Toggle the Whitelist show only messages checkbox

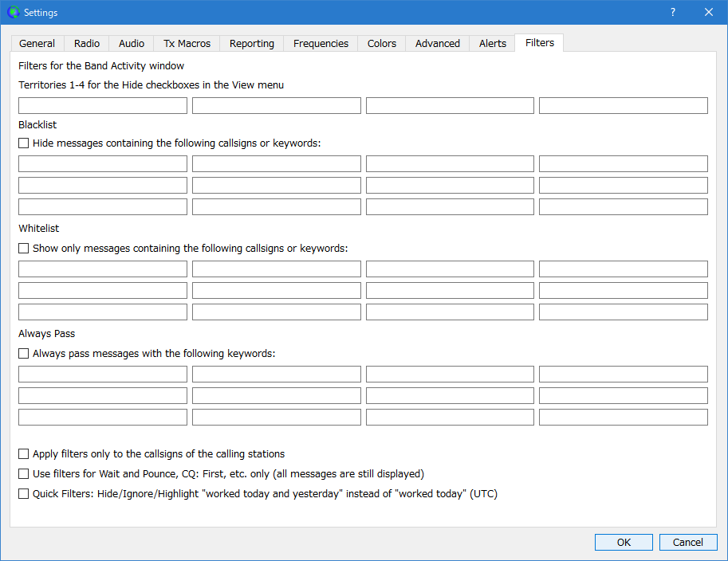click(x=24, y=248)
